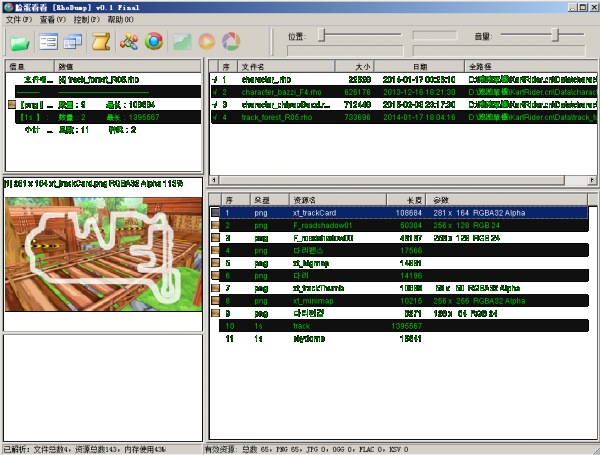Viewport: 600px width, 455px height.
Task: Click the 信息 column header in info panel
Action: click(x=30, y=67)
